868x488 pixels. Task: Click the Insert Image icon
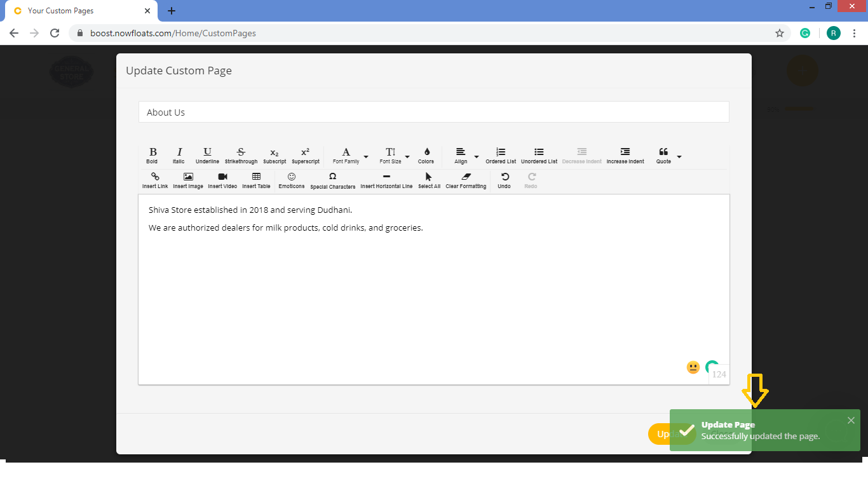click(188, 180)
